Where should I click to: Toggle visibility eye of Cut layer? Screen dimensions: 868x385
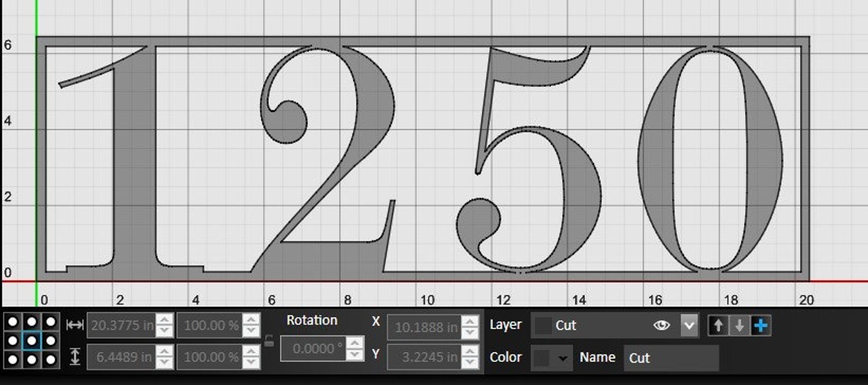point(661,326)
